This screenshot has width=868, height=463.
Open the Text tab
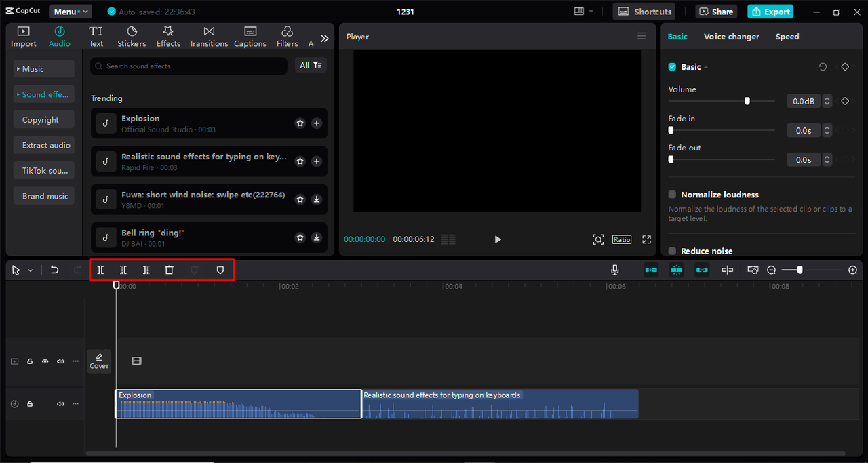(x=96, y=37)
